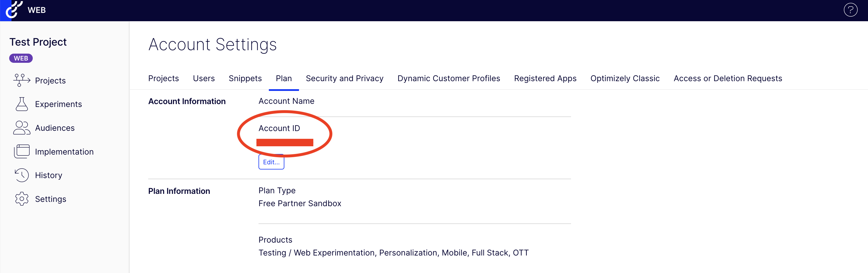The width and height of the screenshot is (868, 273).
Task: Select the Snippets tab
Action: click(245, 79)
